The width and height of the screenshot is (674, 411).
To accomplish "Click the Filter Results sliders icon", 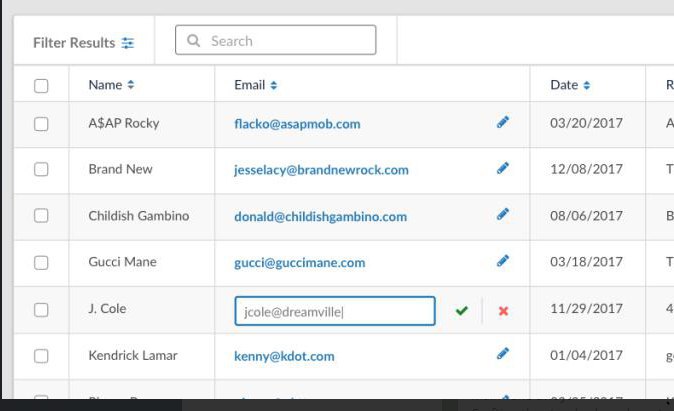I will click(128, 43).
